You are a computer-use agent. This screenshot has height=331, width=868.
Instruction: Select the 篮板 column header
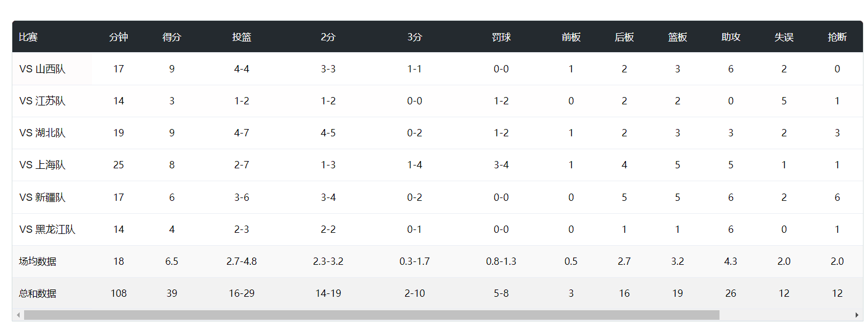[x=677, y=37]
